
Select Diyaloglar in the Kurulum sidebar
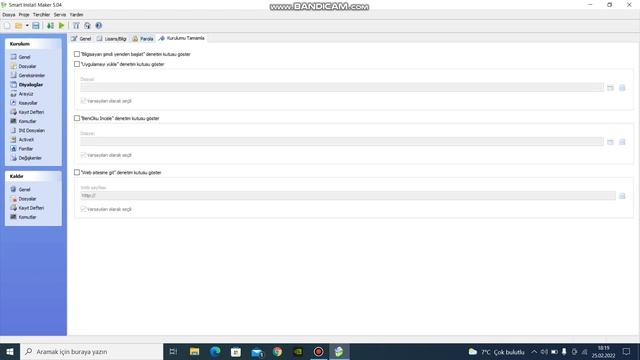click(x=31, y=84)
